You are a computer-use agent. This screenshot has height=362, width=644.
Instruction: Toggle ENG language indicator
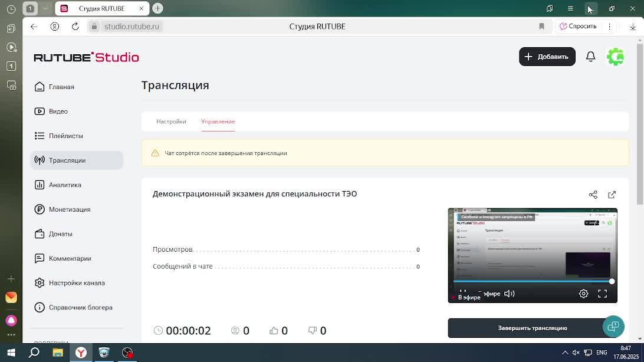coord(602,353)
